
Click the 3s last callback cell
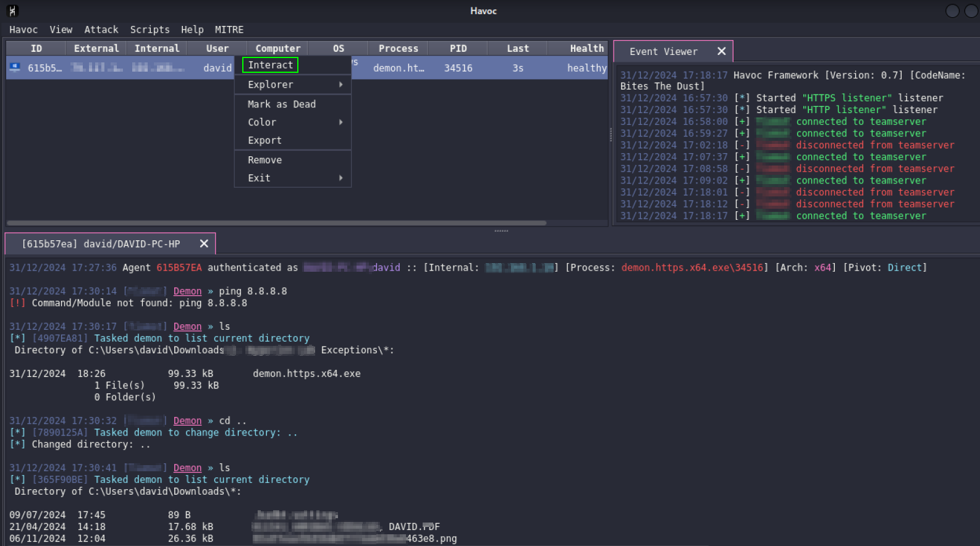pos(518,68)
